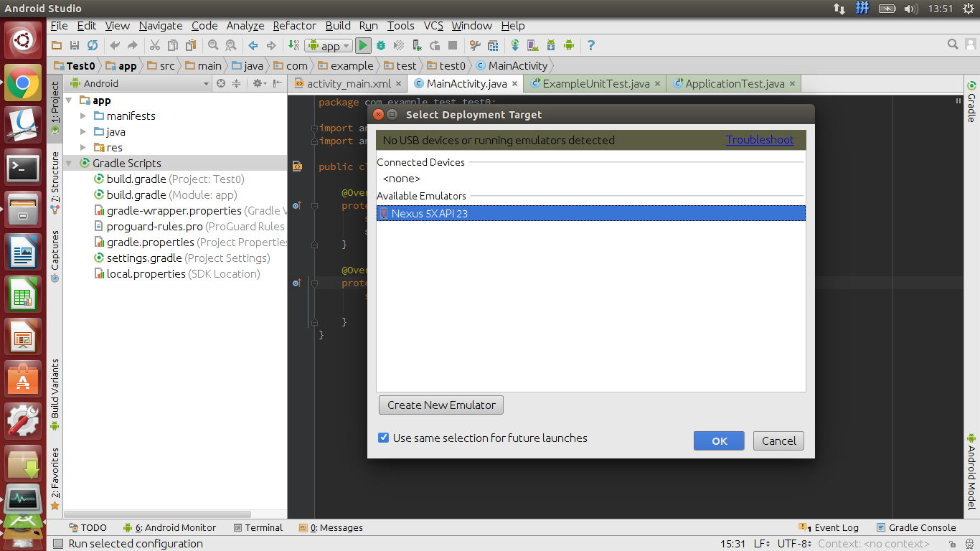The height and width of the screenshot is (551, 980).
Task: Click the Cut scissors icon
Action: (x=154, y=45)
